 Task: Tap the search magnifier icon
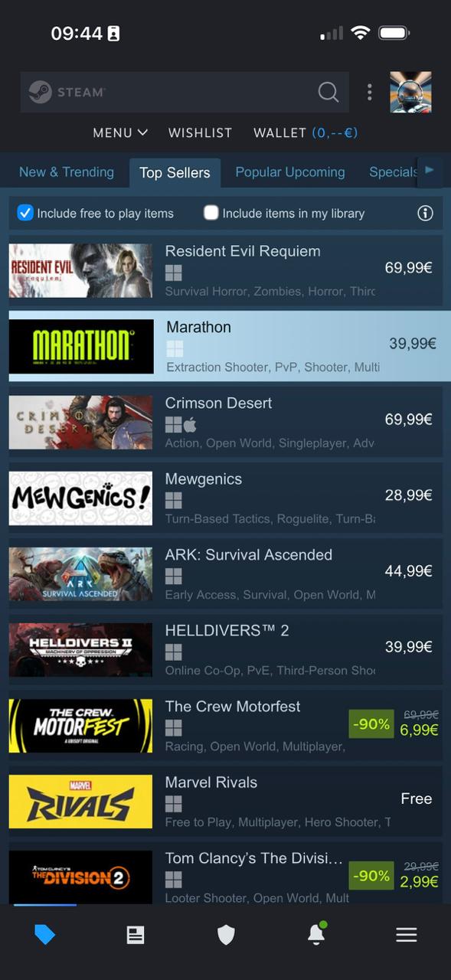328,92
